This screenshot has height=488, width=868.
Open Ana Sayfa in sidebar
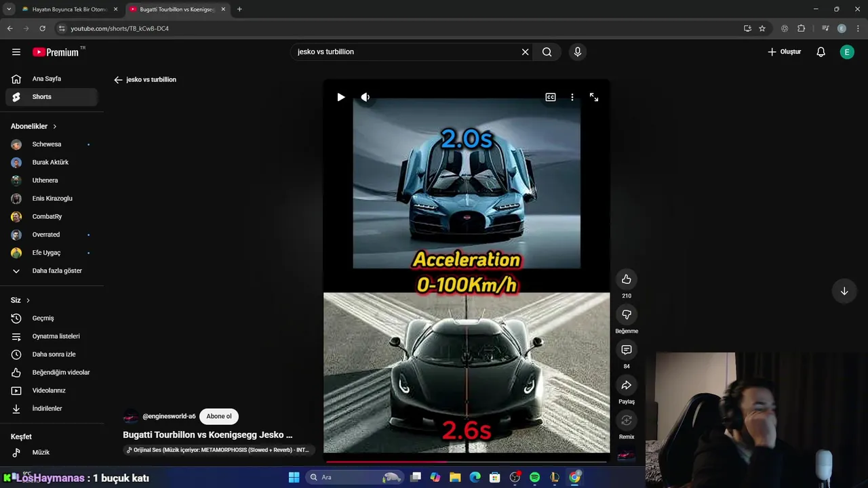[x=52, y=79]
